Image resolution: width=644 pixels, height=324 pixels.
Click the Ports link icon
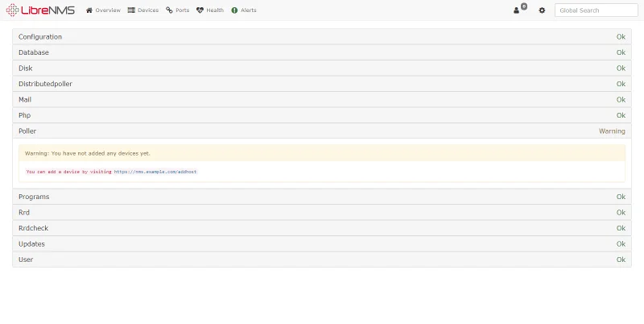(x=169, y=10)
